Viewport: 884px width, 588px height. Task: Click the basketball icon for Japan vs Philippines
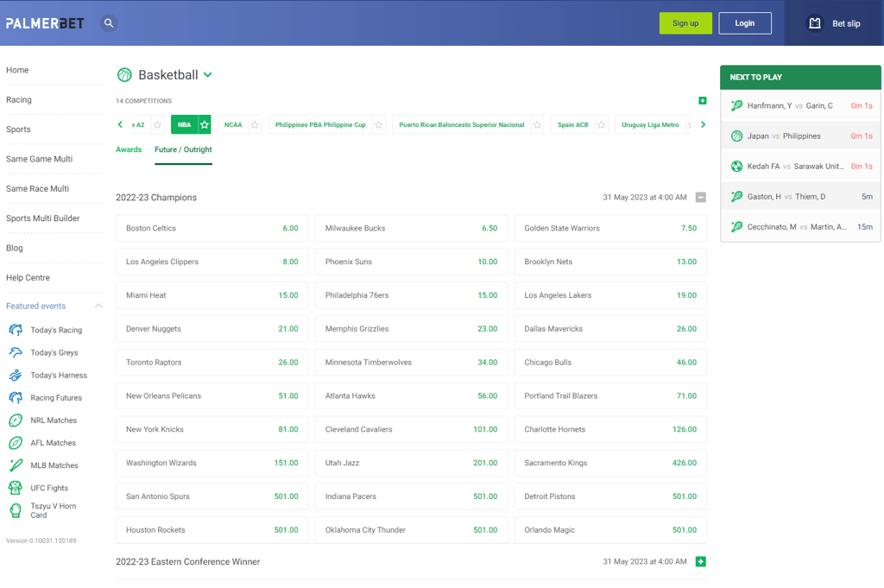(736, 136)
